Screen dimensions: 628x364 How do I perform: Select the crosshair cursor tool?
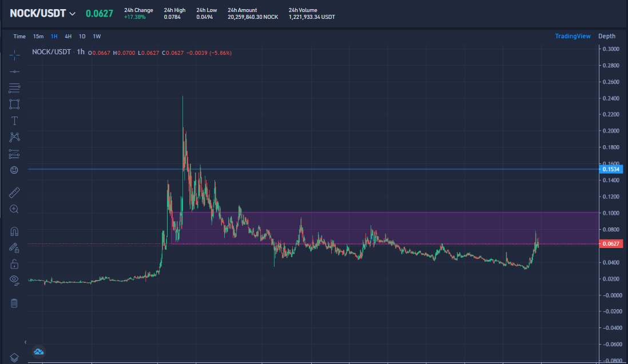[x=14, y=55]
